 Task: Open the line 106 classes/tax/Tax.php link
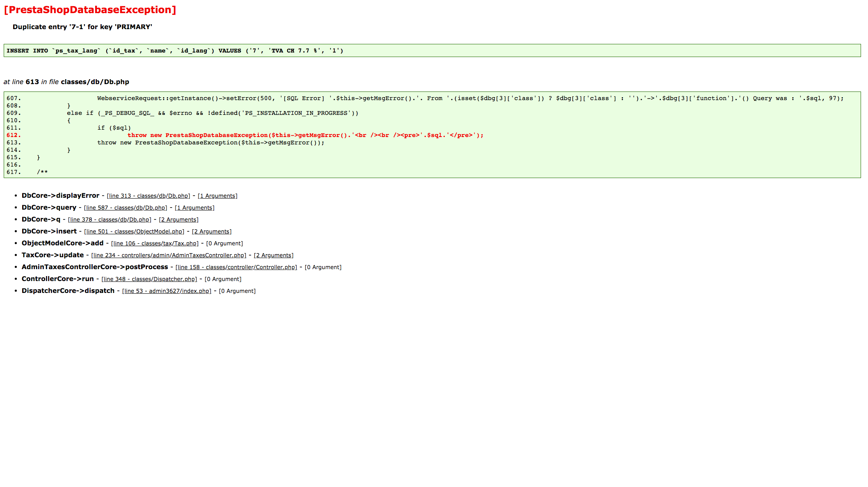pyautogui.click(x=155, y=244)
